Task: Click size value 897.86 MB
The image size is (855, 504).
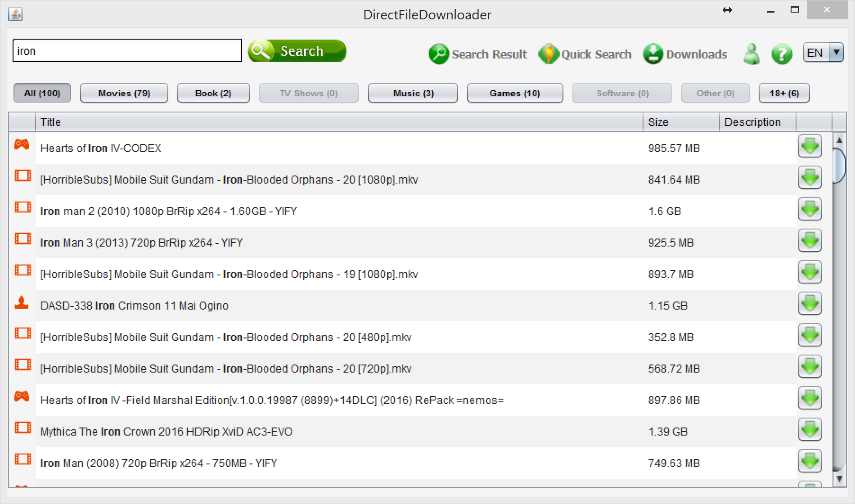Action: pos(674,400)
